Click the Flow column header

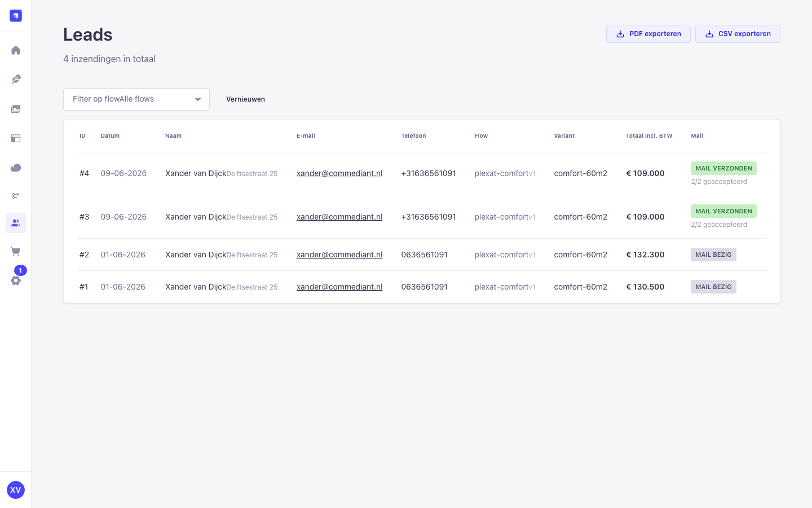point(481,136)
